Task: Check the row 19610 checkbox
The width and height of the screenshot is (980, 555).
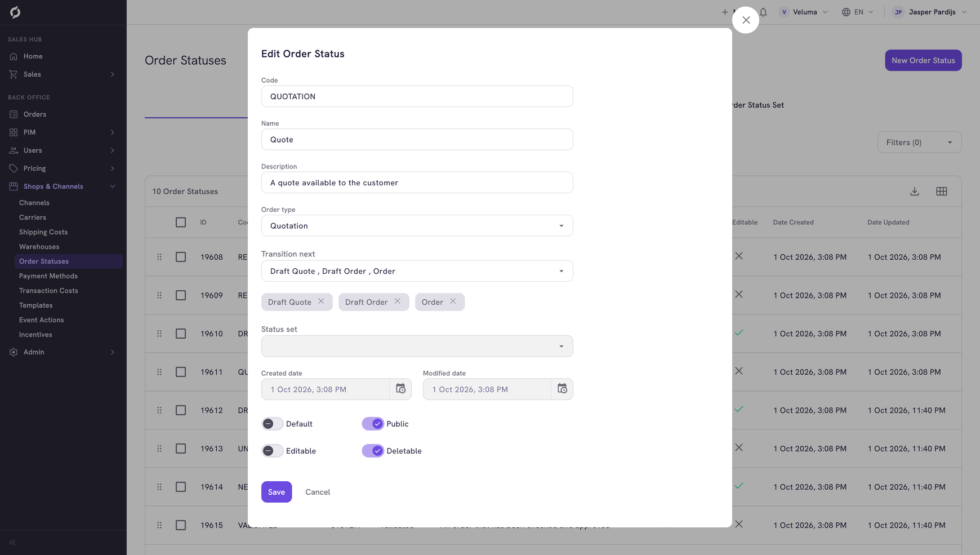Action: 181,334
